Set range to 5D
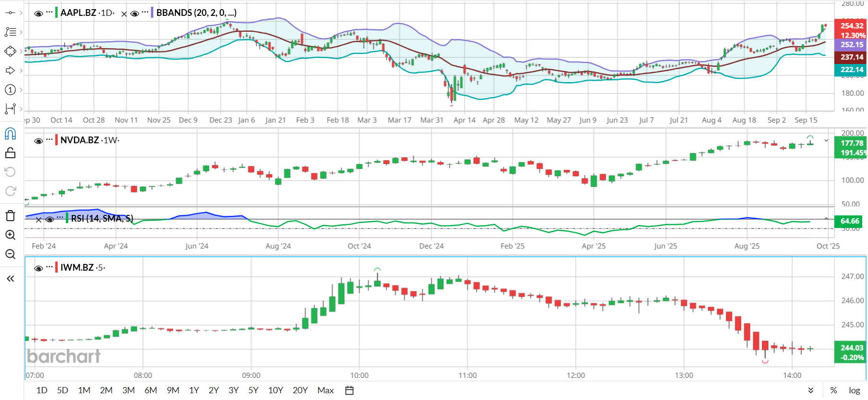 62,390
